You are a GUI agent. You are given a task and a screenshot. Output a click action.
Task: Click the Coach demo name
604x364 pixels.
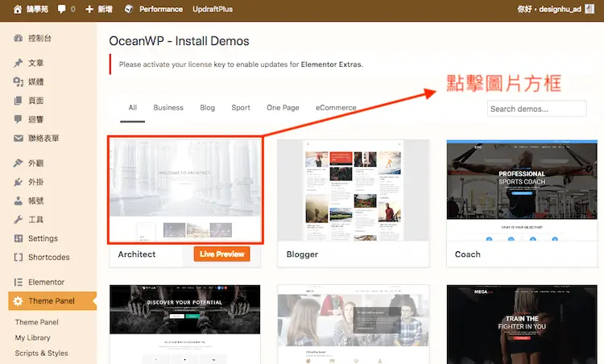pos(468,254)
